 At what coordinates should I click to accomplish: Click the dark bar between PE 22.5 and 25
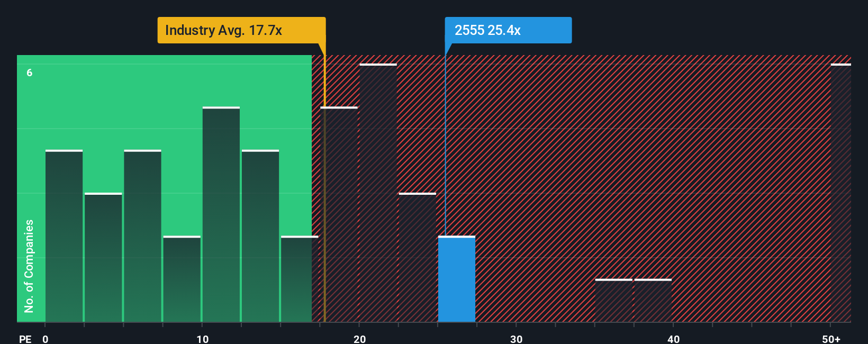tap(418, 257)
